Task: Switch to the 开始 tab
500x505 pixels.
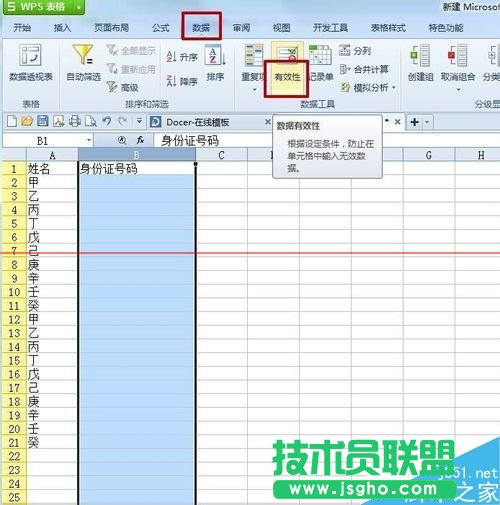Action: click(x=22, y=28)
